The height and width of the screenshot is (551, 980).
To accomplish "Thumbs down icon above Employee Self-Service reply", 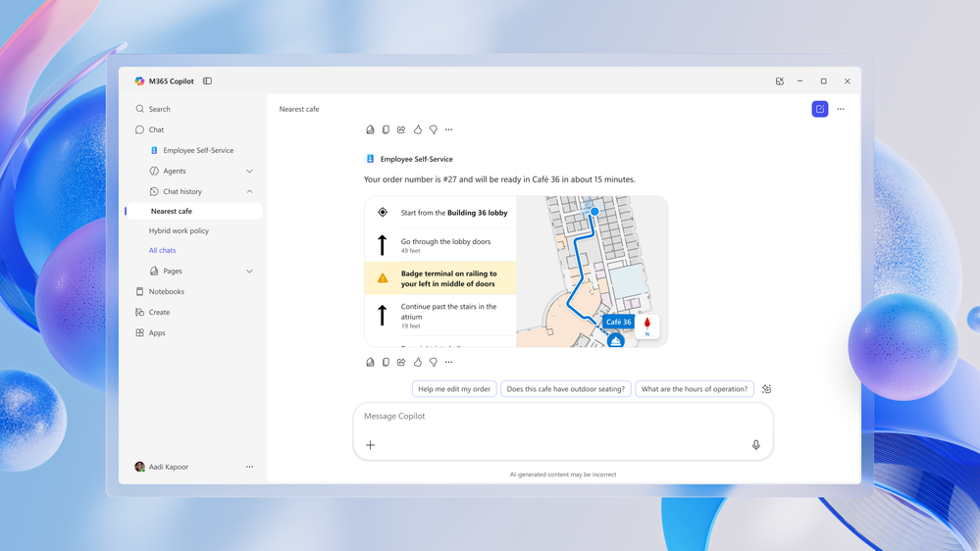I will 434,129.
